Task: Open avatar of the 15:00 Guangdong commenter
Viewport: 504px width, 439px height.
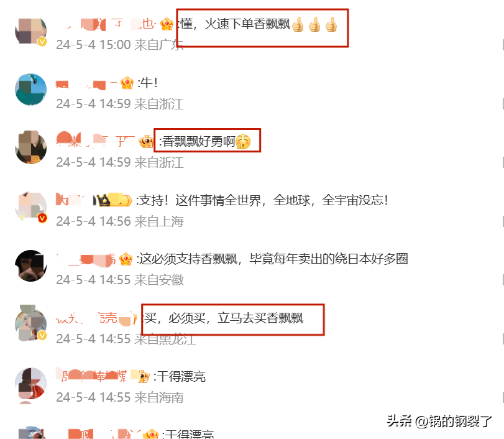Action: 31,31
